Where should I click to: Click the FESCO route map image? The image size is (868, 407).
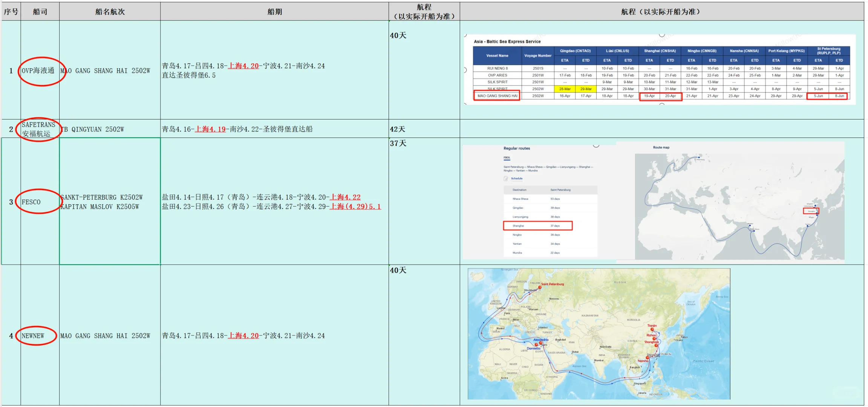[x=739, y=206]
